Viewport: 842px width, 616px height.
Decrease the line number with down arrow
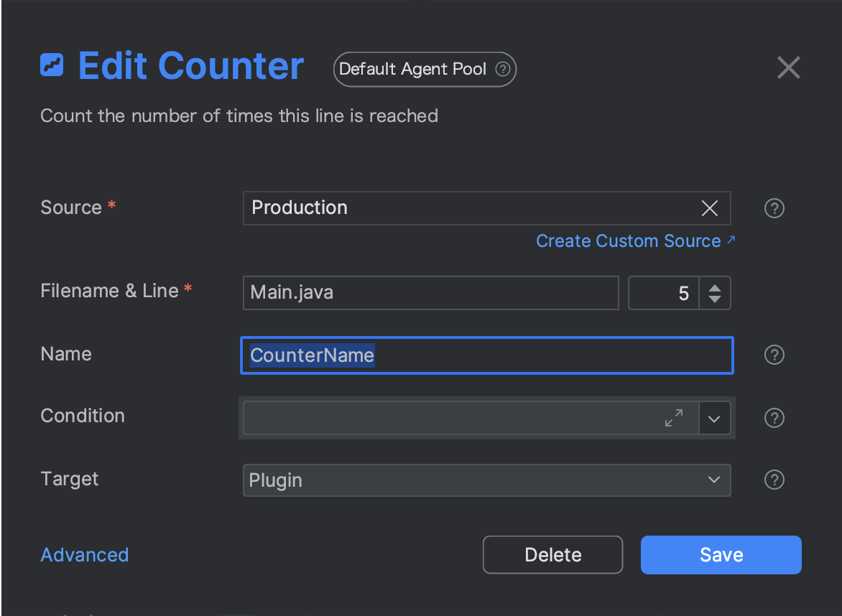(x=715, y=299)
